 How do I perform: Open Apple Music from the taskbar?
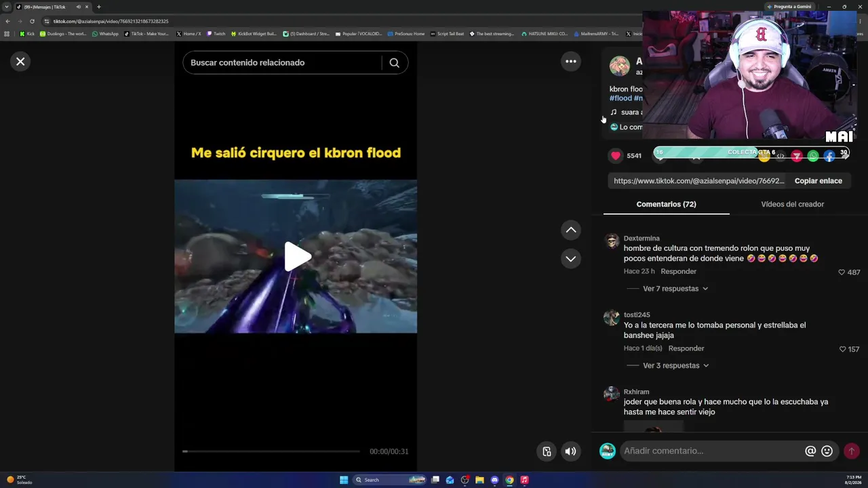click(x=524, y=480)
